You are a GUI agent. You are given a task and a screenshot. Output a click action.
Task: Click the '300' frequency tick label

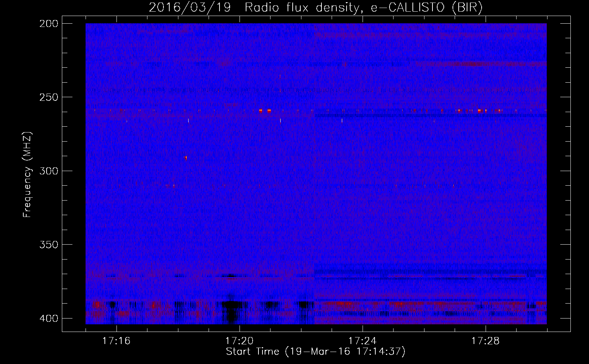pyautogui.click(x=48, y=171)
